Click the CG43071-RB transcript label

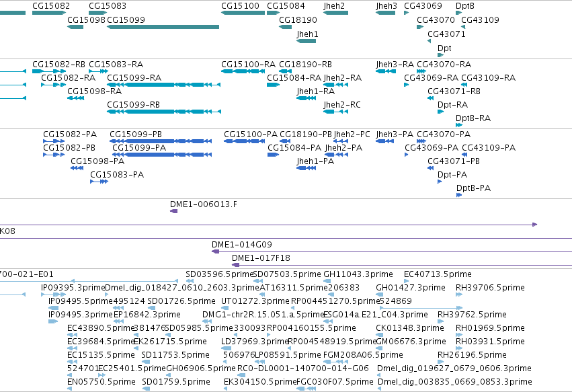(x=454, y=91)
